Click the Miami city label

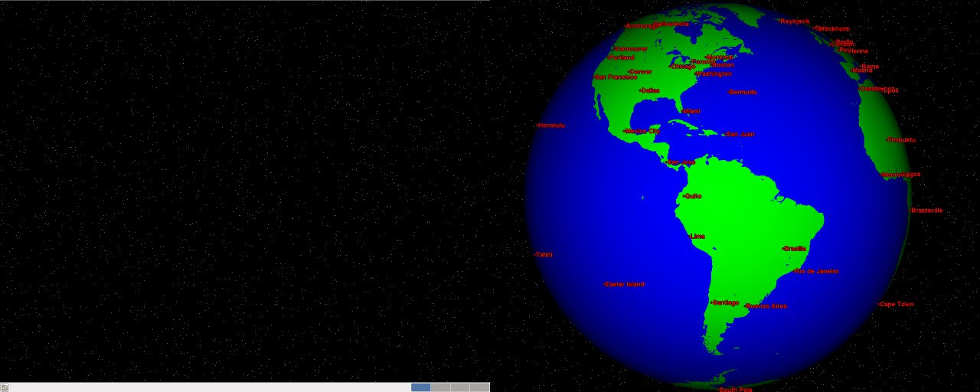point(691,111)
